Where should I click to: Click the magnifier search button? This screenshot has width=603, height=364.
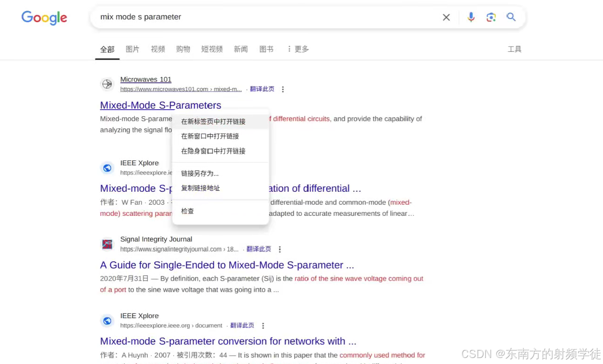[511, 17]
